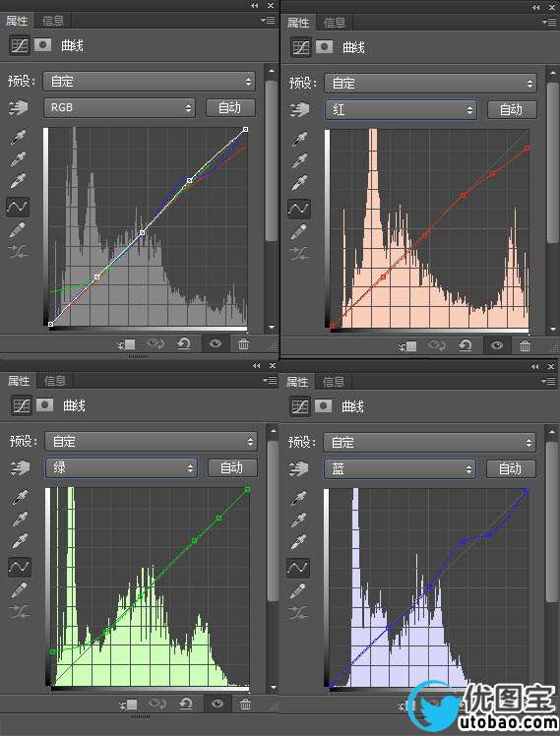Screen dimensions: 560x736
Task: Click the 自动 button in Blue curves panel
Action: tap(510, 468)
